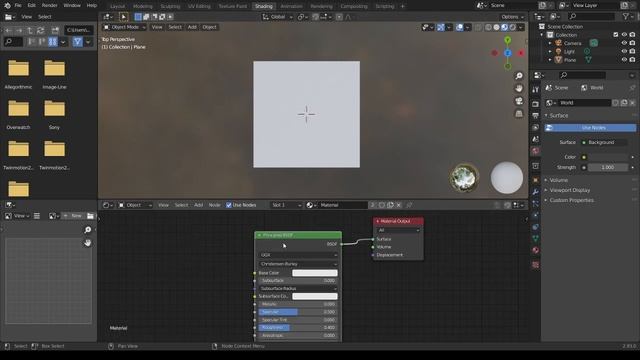Image resolution: width=640 pixels, height=360 pixels.
Task: Open the File menu
Action: point(18,5)
